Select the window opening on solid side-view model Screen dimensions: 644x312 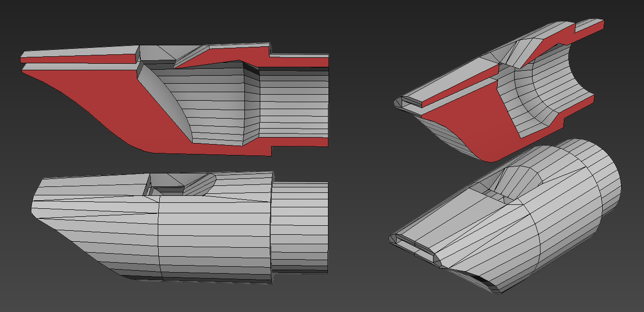pyautogui.click(x=180, y=184)
